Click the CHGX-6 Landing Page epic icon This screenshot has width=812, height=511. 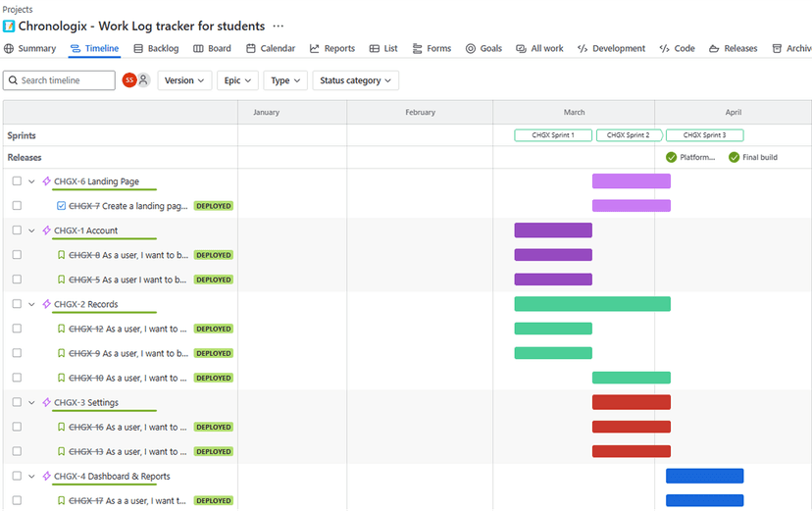point(47,181)
